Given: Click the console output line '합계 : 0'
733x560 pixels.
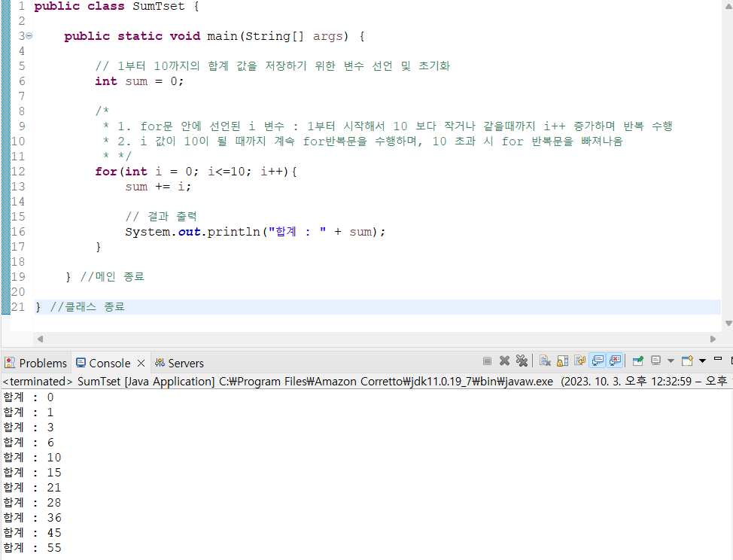Looking at the screenshot, I should click(29, 397).
